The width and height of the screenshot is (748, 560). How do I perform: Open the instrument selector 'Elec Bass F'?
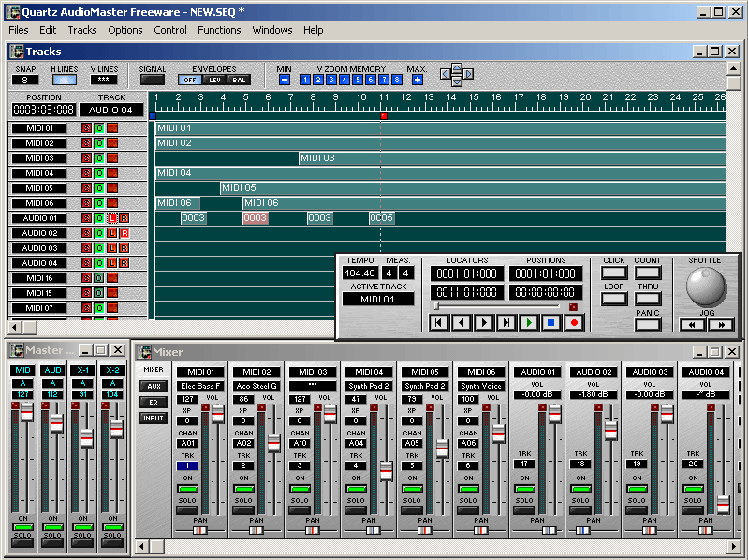[x=201, y=386]
